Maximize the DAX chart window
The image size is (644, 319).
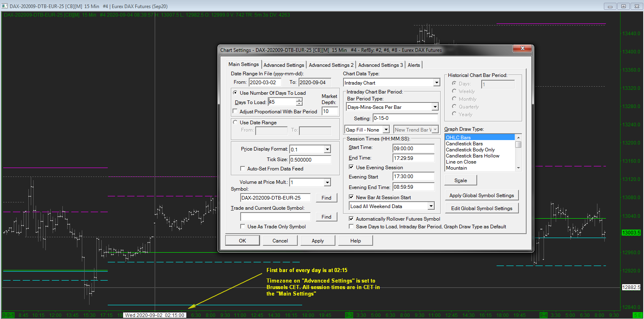623,6
